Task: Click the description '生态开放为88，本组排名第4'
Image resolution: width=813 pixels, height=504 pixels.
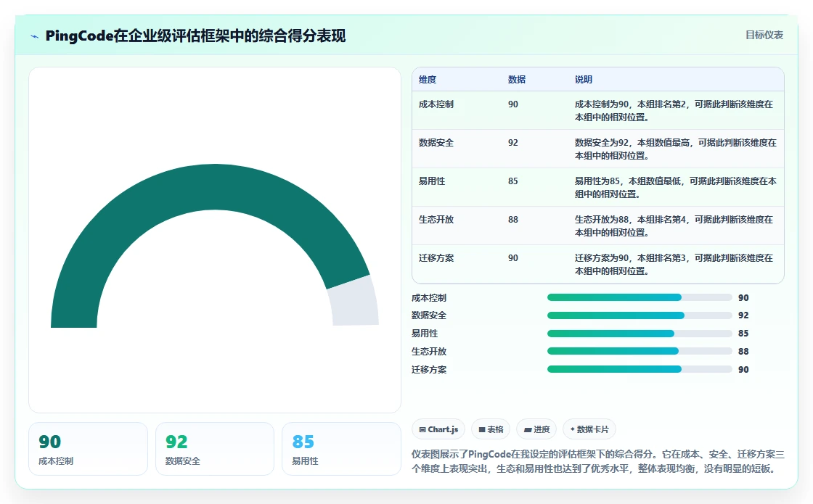Action: [674, 226]
